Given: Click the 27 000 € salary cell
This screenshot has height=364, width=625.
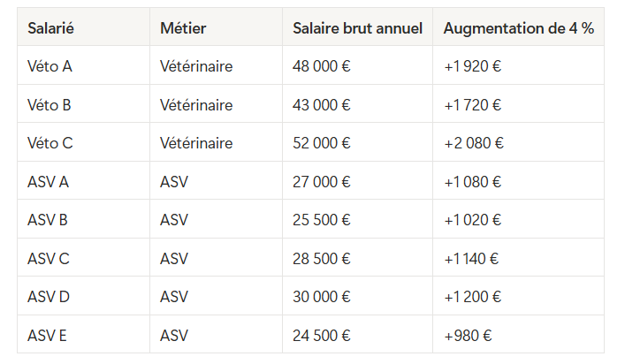Looking at the screenshot, I should (357, 180).
